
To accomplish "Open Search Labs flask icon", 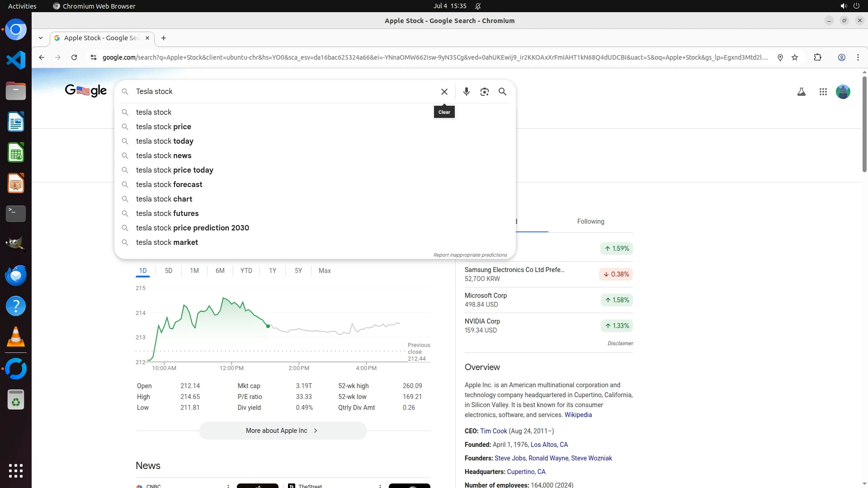I will pos(801,92).
